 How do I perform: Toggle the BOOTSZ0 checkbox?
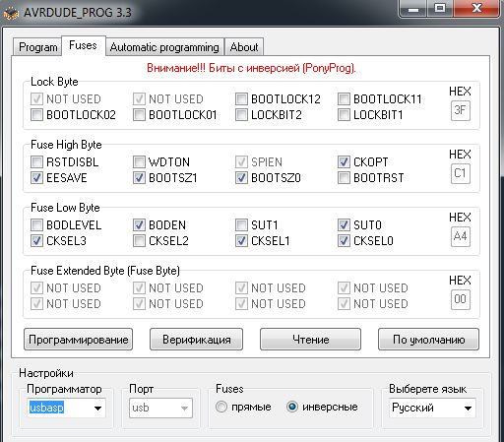[x=241, y=178]
